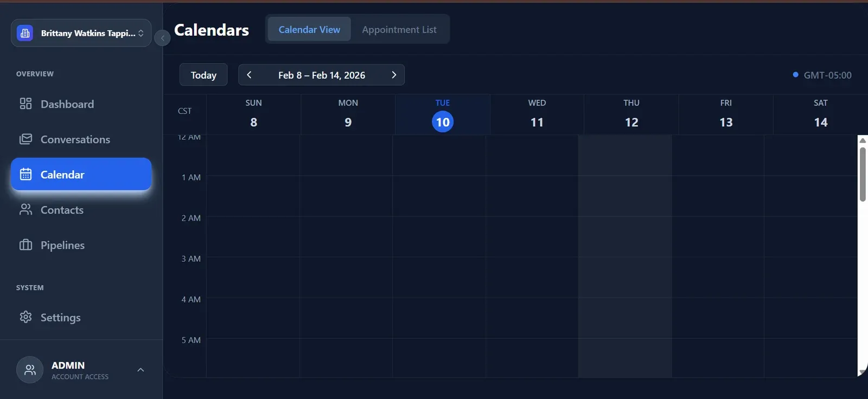Open Conversations from the sidebar

pos(81,139)
